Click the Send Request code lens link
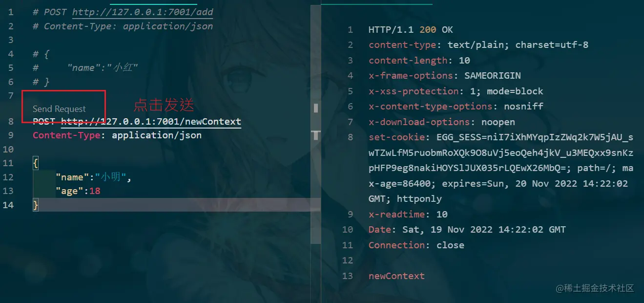This screenshot has height=303, width=644. [59, 109]
